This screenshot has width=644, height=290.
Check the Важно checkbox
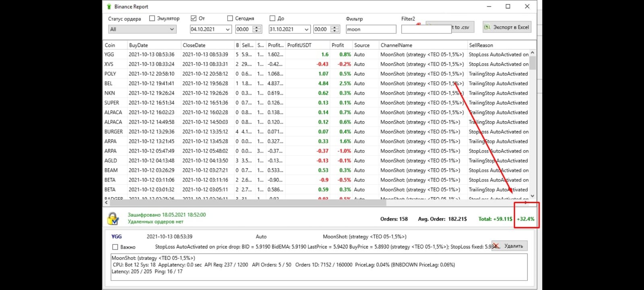[x=115, y=247]
